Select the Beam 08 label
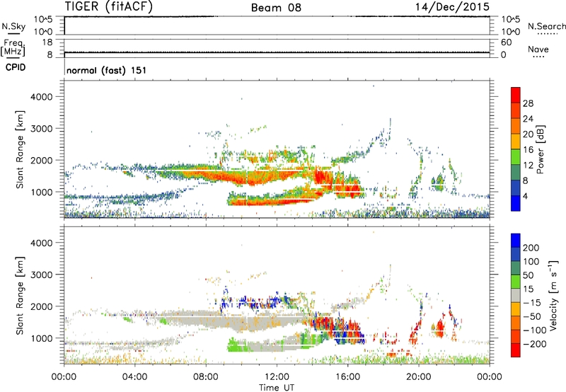566x392 pixels. pos(276,8)
